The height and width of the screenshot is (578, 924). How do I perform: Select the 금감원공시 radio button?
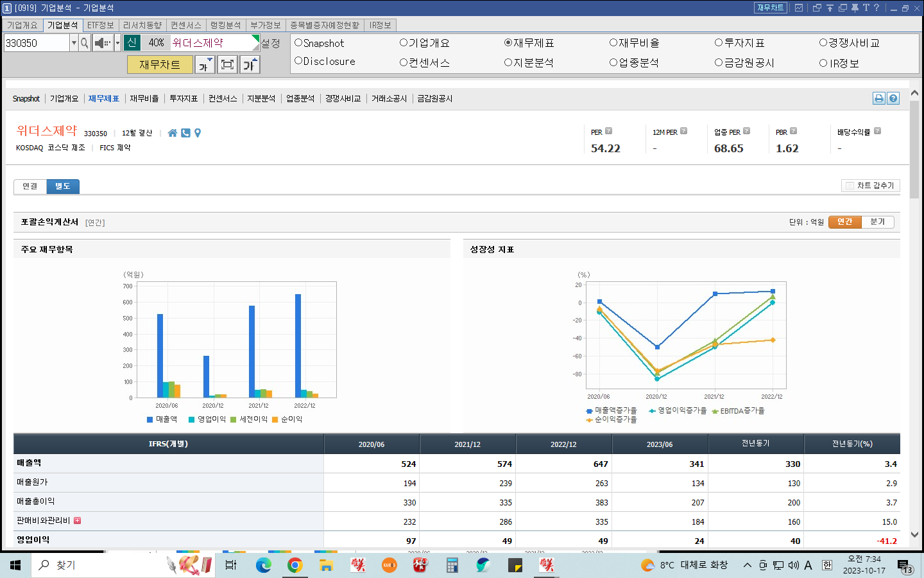[719, 62]
